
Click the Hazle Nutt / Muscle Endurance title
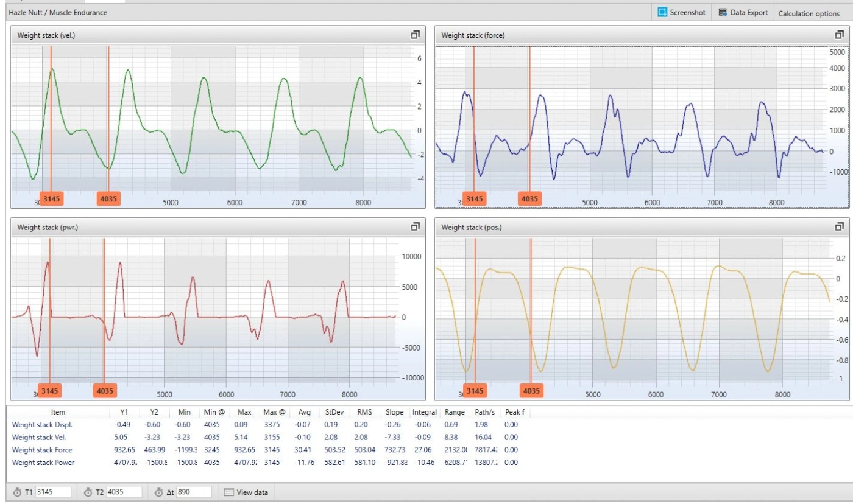58,12
